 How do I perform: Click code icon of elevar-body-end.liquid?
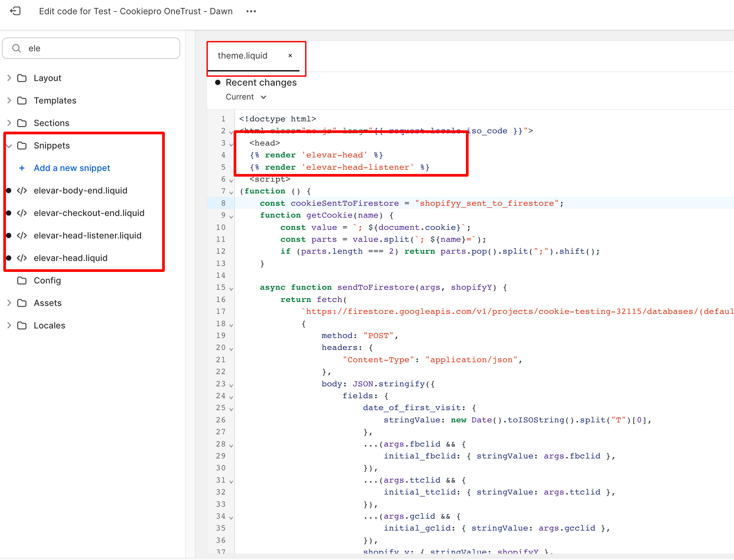pos(22,190)
